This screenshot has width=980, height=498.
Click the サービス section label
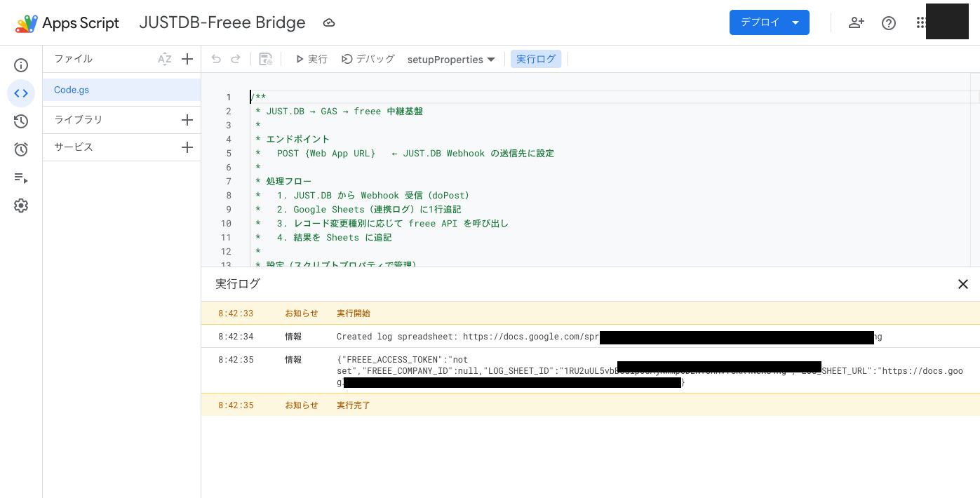coord(74,147)
